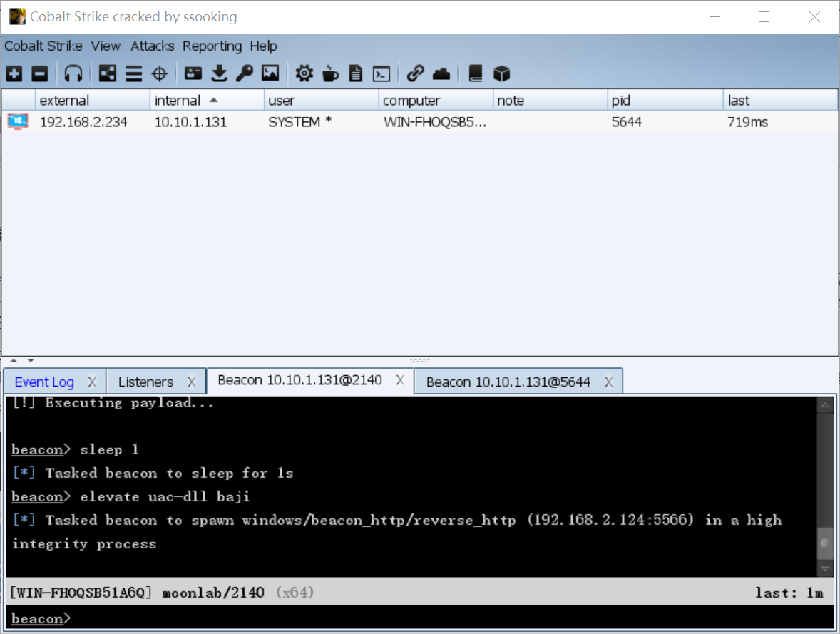840x634 pixels.
Task: Collapse bottom pane with down arrow
Action: pyautogui.click(x=31, y=361)
